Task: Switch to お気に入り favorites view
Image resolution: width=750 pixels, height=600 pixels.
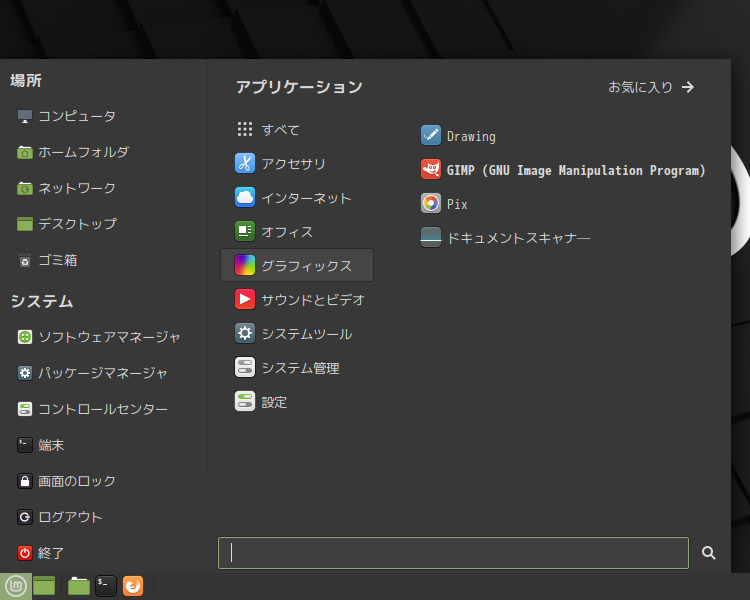Action: coord(651,87)
